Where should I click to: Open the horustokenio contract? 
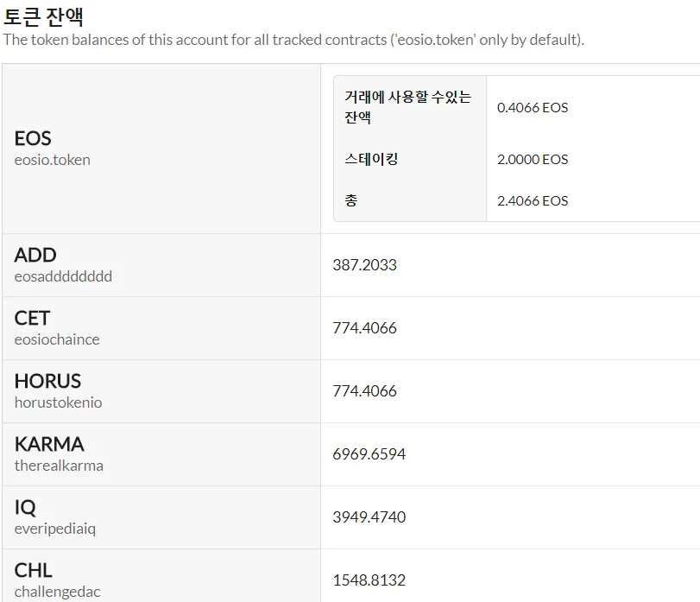(58, 402)
